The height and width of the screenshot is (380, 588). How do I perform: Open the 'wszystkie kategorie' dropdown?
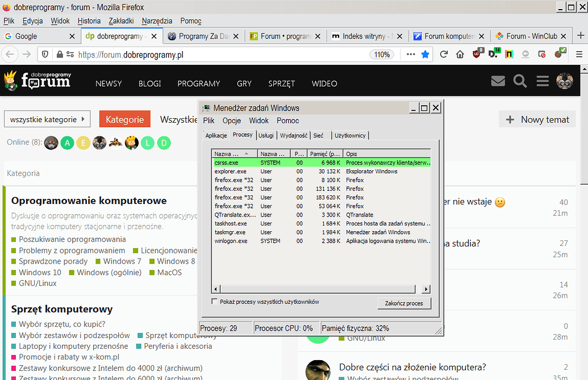pyautogui.click(x=47, y=119)
